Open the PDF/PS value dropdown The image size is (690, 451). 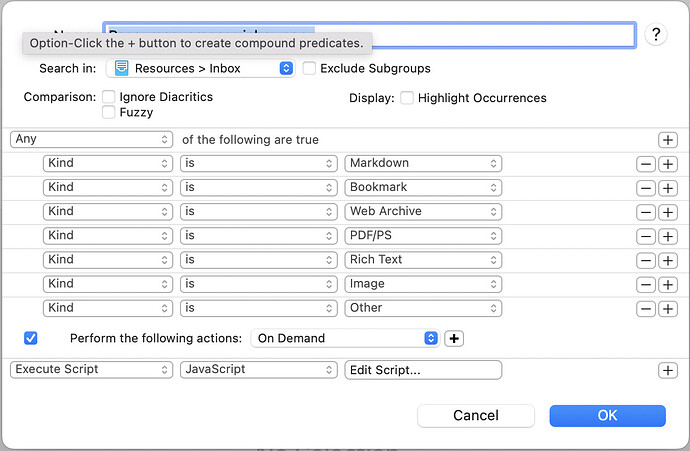[423, 236]
